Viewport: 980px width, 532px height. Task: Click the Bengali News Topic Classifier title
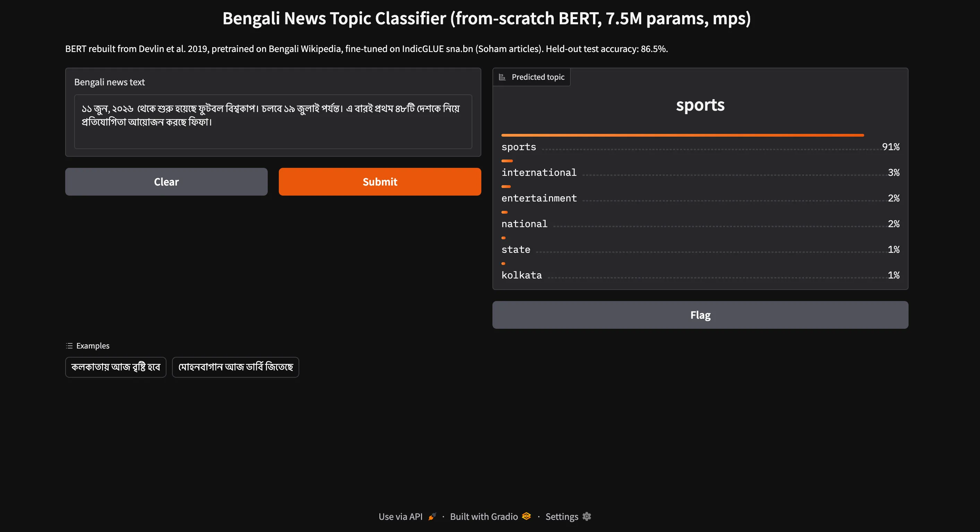(x=487, y=18)
